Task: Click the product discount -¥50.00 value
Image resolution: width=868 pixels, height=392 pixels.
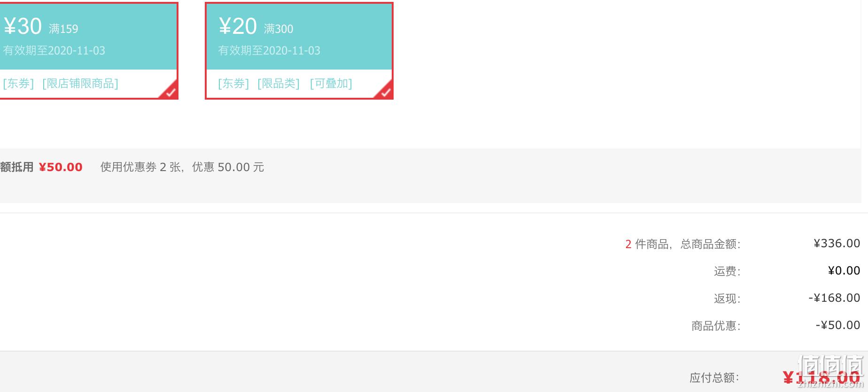Action: pos(838,325)
